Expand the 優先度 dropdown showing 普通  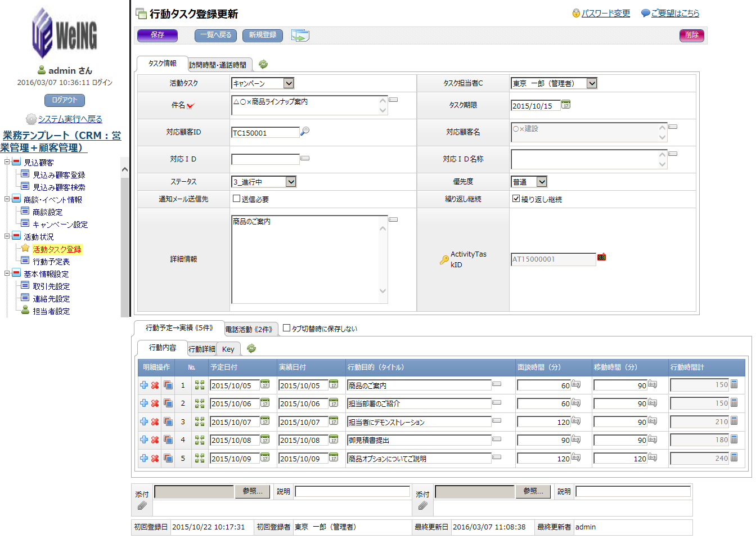click(542, 182)
